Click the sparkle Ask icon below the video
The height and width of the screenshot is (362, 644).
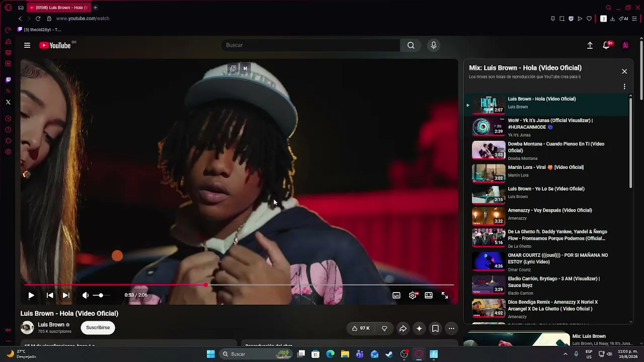pos(419,328)
